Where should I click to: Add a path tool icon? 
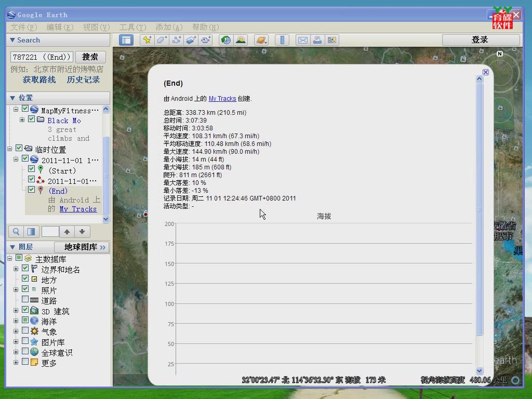pyautogui.click(x=176, y=40)
